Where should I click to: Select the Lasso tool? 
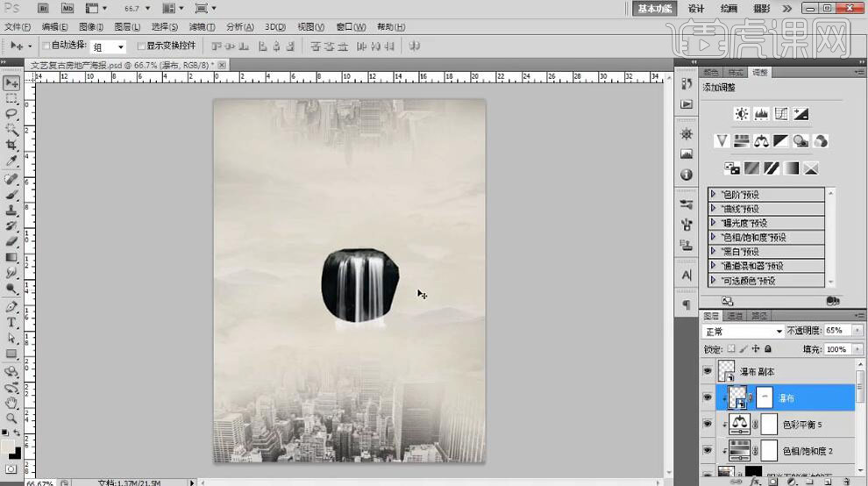click(x=11, y=113)
